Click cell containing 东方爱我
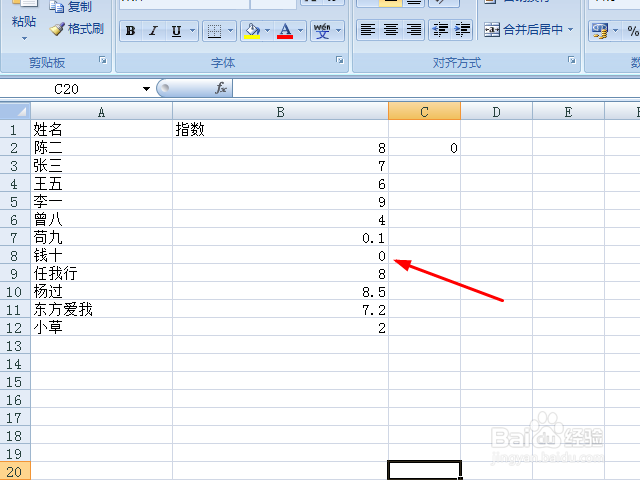 pos(102,309)
